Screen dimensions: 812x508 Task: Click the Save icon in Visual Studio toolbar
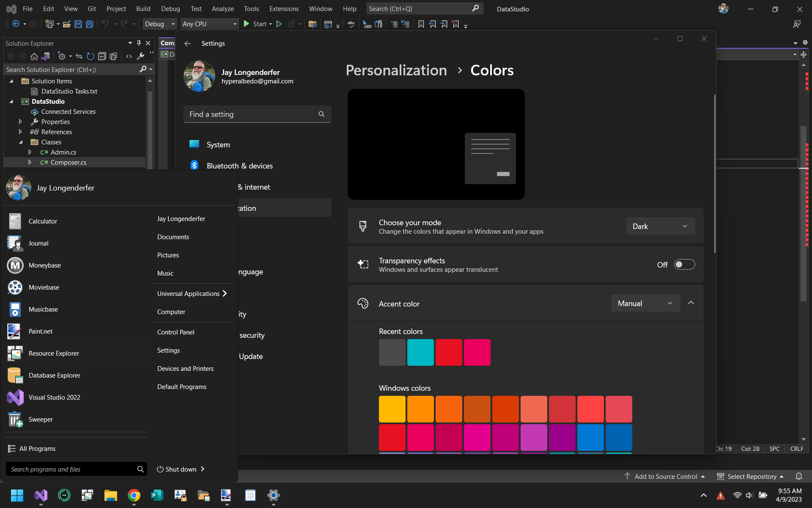pos(78,24)
